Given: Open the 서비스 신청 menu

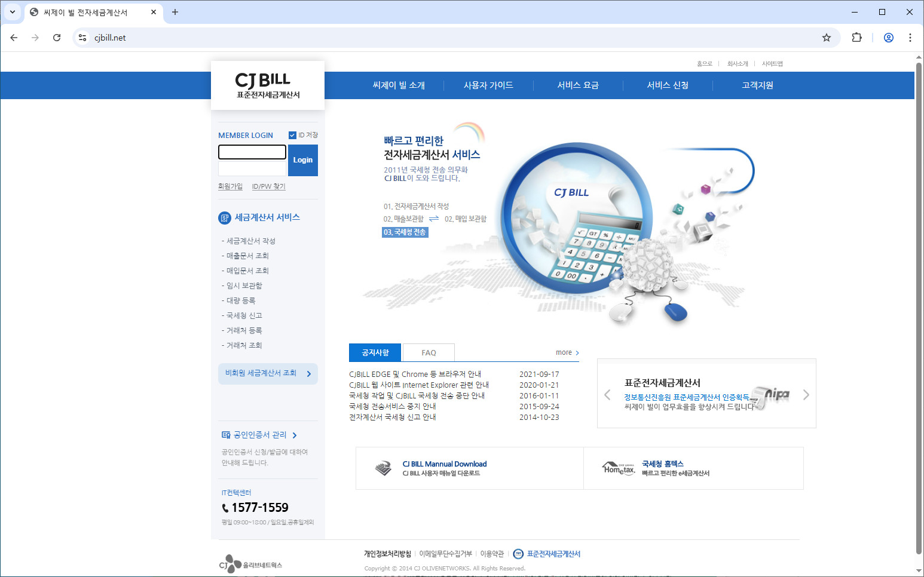Looking at the screenshot, I should click(668, 85).
